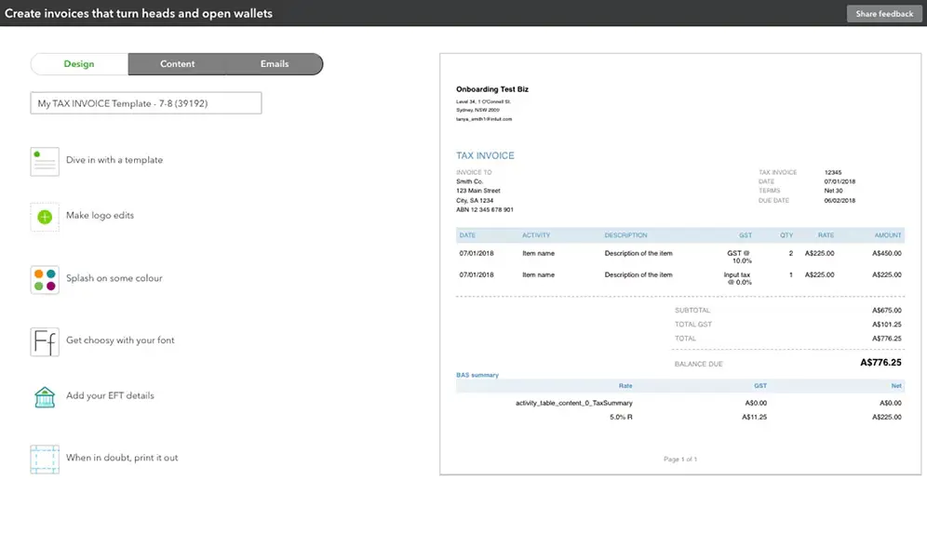The height and width of the screenshot is (560, 927).
Task: Open the Design tab
Action: 79,64
